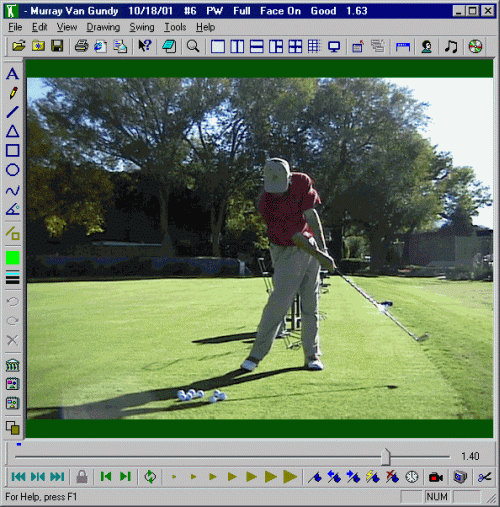The image size is (500, 507).
Task: Click the context help arrow icon
Action: (x=145, y=46)
